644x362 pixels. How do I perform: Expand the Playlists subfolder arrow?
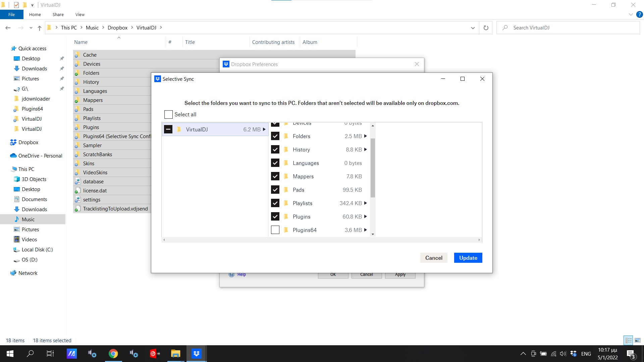366,203
